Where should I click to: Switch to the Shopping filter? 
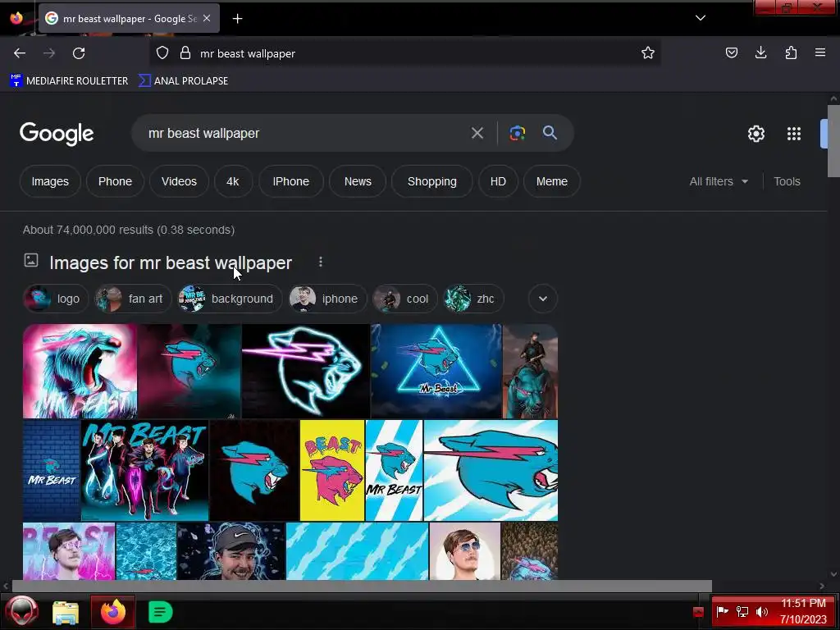point(431,181)
